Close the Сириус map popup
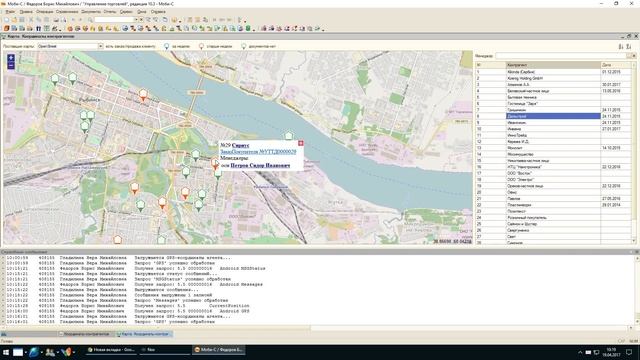640x360 pixels. [300, 143]
